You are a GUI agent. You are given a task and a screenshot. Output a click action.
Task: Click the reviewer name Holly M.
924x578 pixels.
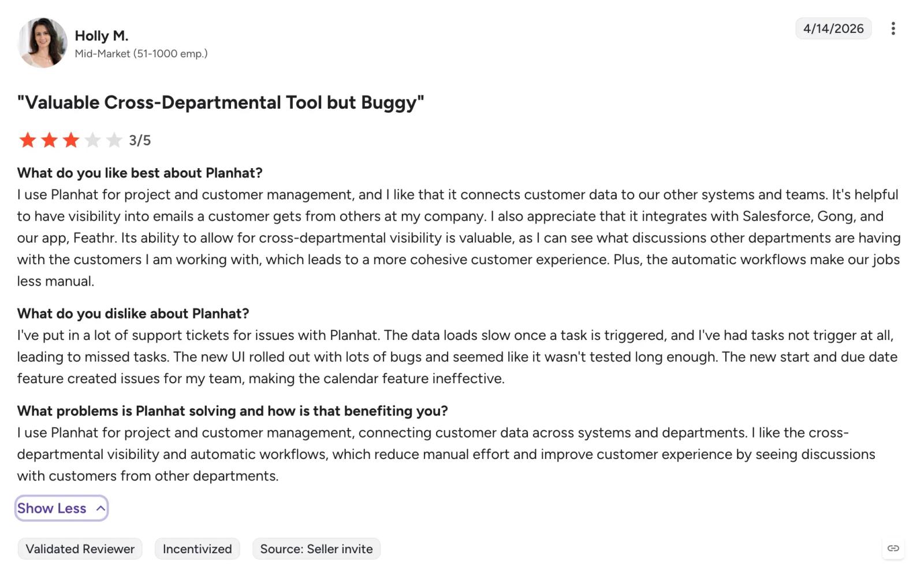102,36
